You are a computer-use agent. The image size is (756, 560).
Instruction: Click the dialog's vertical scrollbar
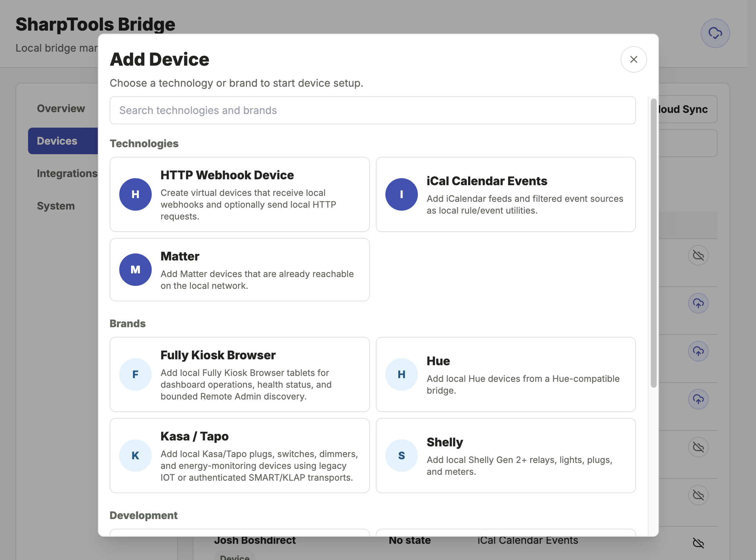click(653, 243)
